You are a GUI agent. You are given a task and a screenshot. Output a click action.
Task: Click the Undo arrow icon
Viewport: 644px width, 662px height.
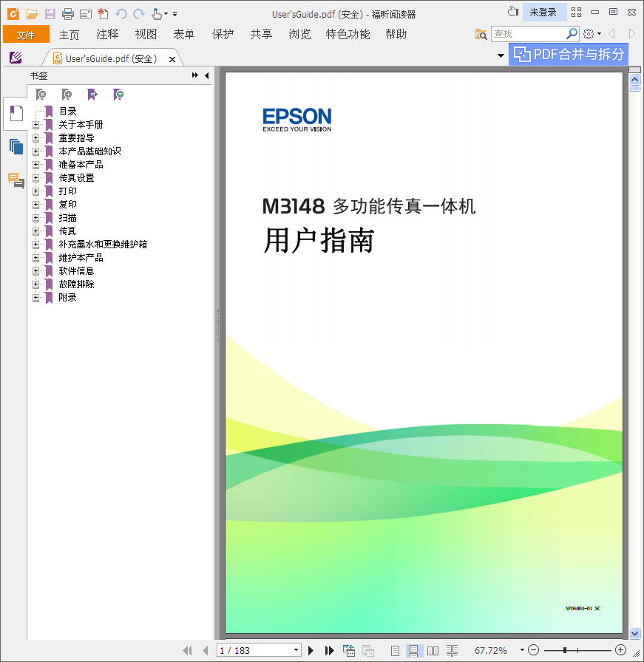point(121,14)
